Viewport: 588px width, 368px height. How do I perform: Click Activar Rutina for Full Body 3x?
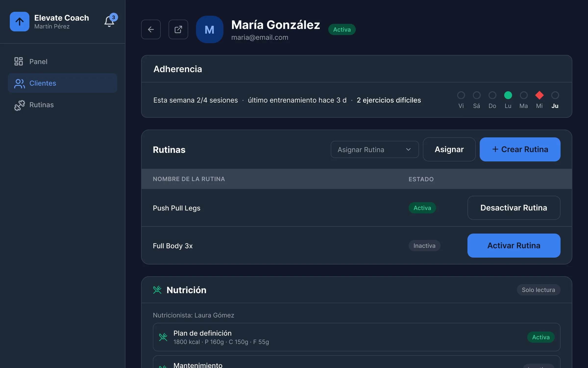click(x=514, y=246)
